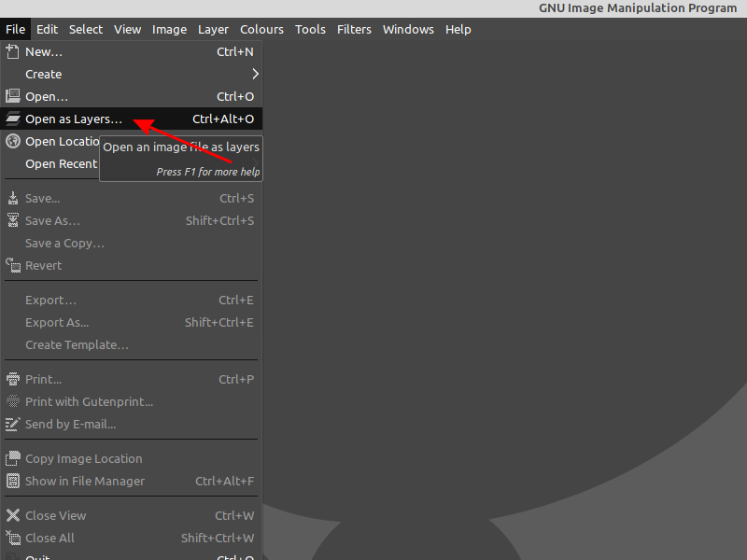Click the Send by E-mail icon
The height and width of the screenshot is (560, 747).
pyautogui.click(x=13, y=424)
